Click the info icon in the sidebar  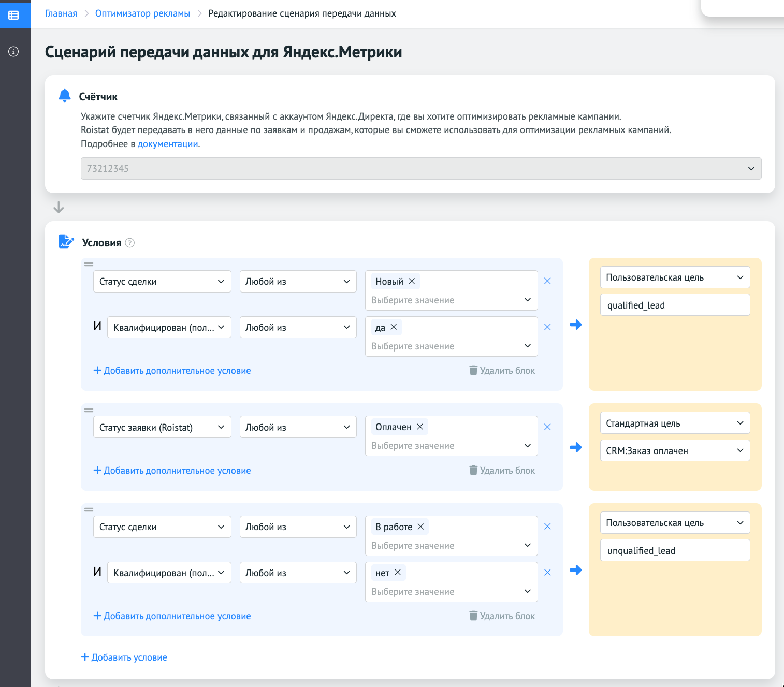pos(14,52)
